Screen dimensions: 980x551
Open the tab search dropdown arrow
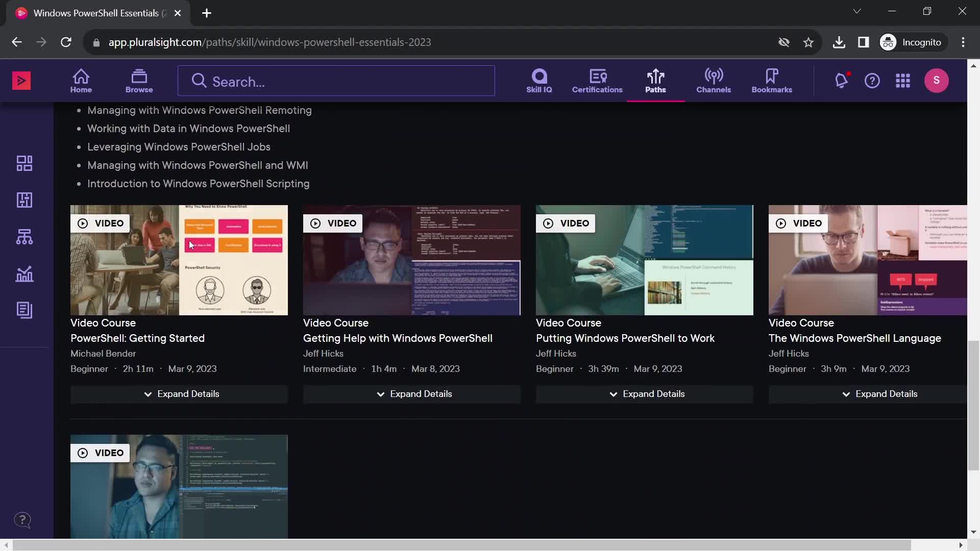click(857, 11)
